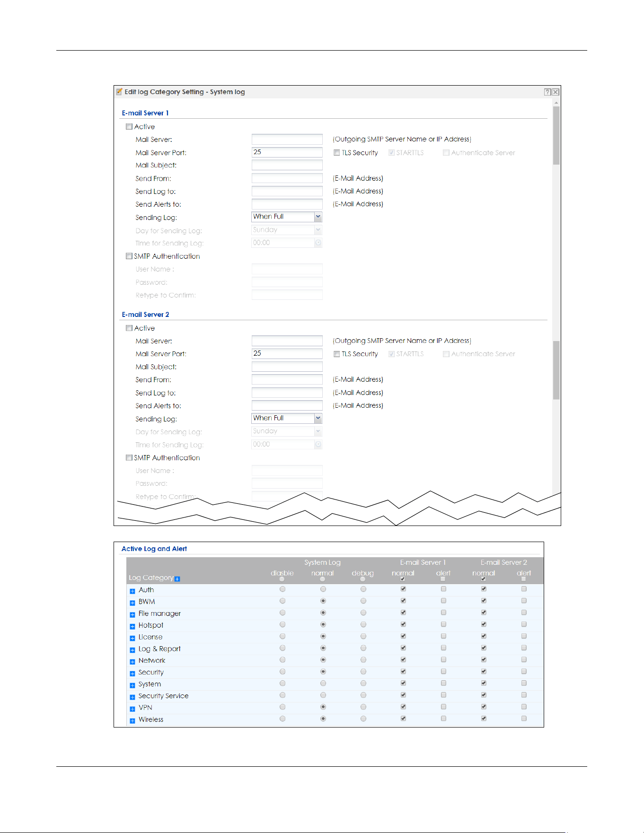
Task: Expand the System log category
Action: click(x=132, y=685)
